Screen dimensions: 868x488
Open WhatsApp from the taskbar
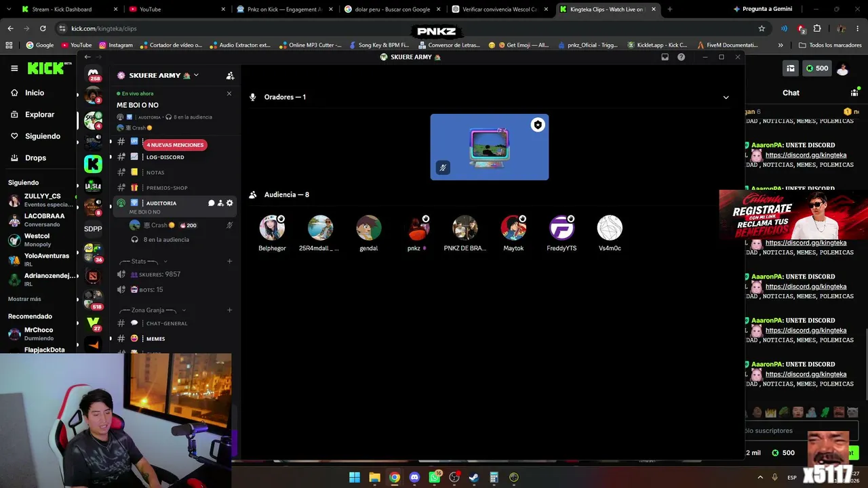435,477
